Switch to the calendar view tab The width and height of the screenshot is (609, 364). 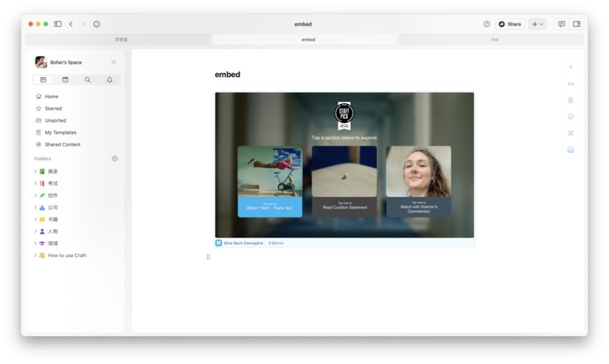coord(65,80)
